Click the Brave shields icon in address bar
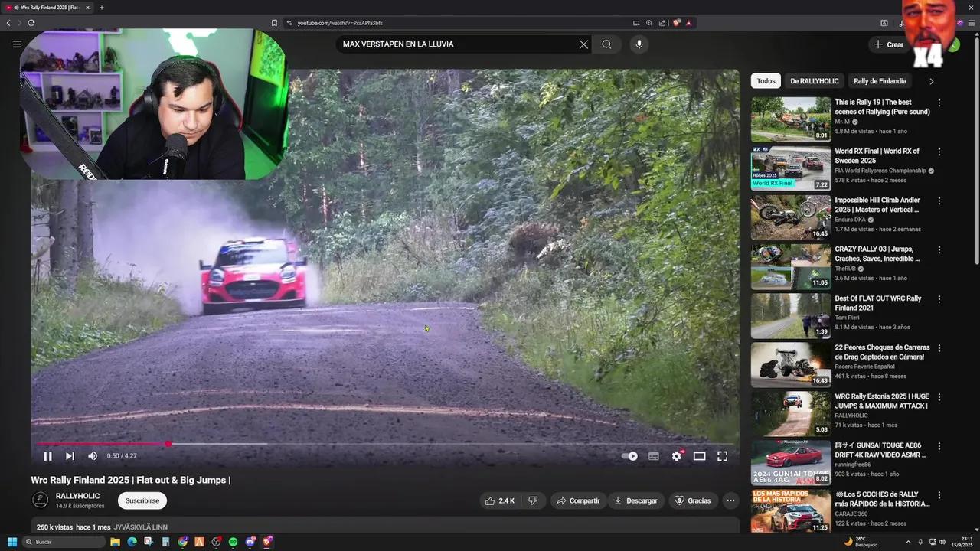The height and width of the screenshot is (551, 980). pos(677,23)
